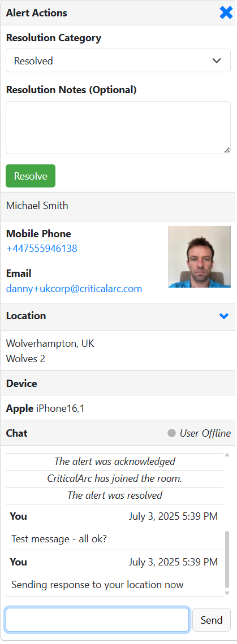Open the danny+ukcorp@criticalarc.com email link
Screen dimensions: 237x644
(74, 289)
